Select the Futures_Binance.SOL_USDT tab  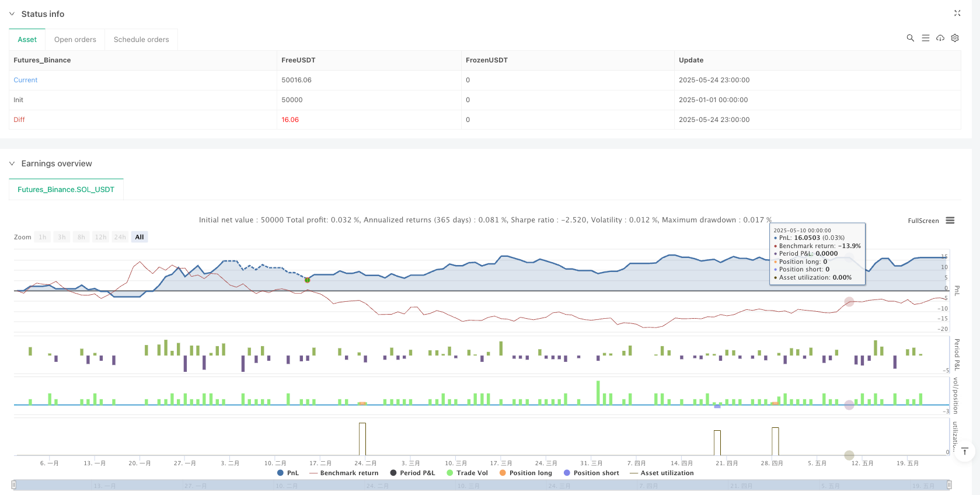(66, 190)
